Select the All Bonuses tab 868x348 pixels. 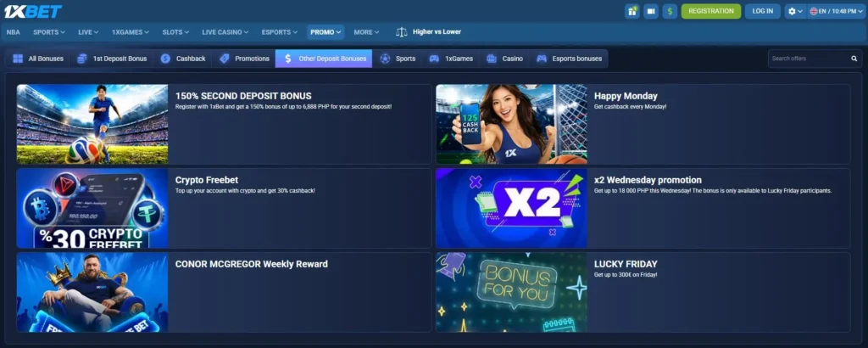tap(37, 59)
